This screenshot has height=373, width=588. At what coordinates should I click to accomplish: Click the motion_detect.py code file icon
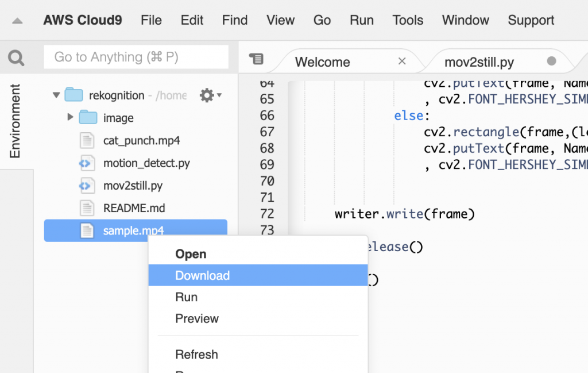pyautogui.click(x=87, y=163)
